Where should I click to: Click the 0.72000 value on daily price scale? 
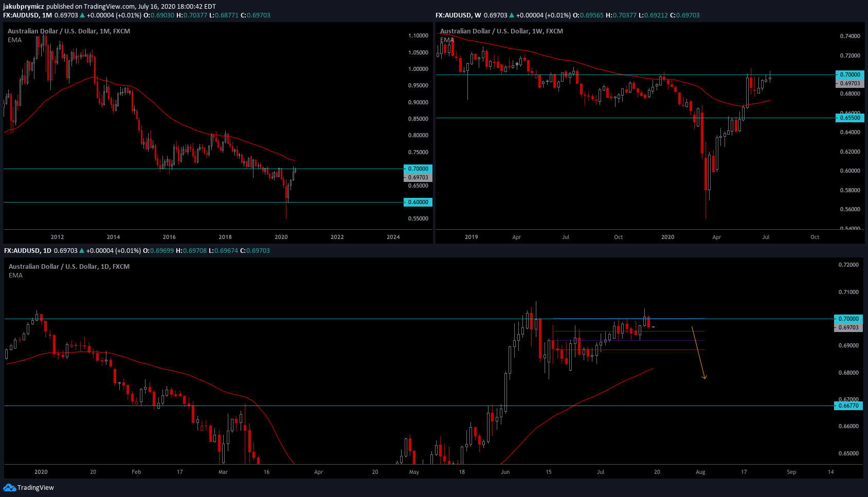click(848, 265)
